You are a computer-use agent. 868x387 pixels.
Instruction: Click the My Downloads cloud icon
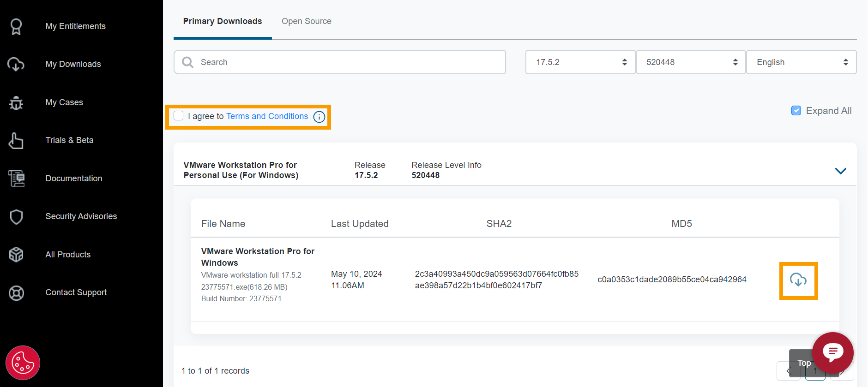click(x=16, y=64)
